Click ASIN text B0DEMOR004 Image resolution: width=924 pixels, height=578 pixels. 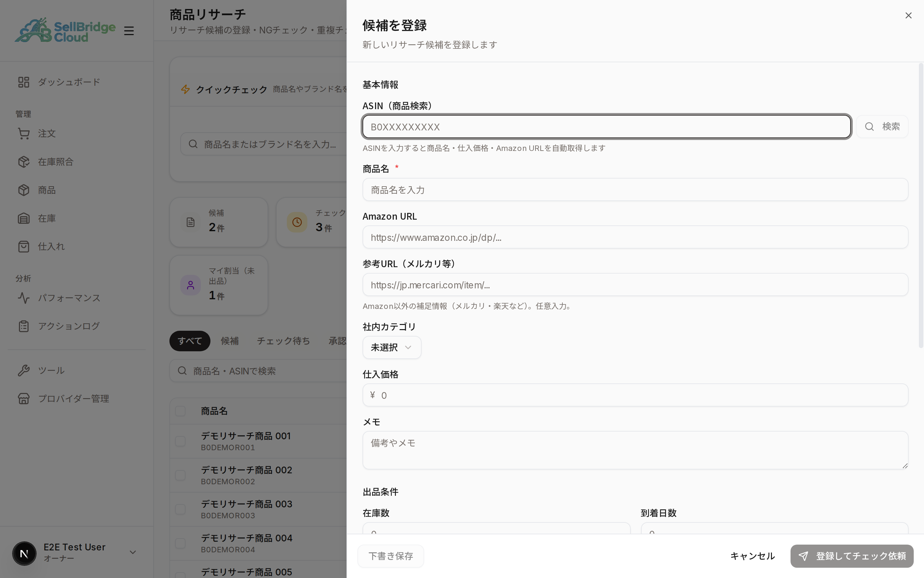tap(228, 550)
